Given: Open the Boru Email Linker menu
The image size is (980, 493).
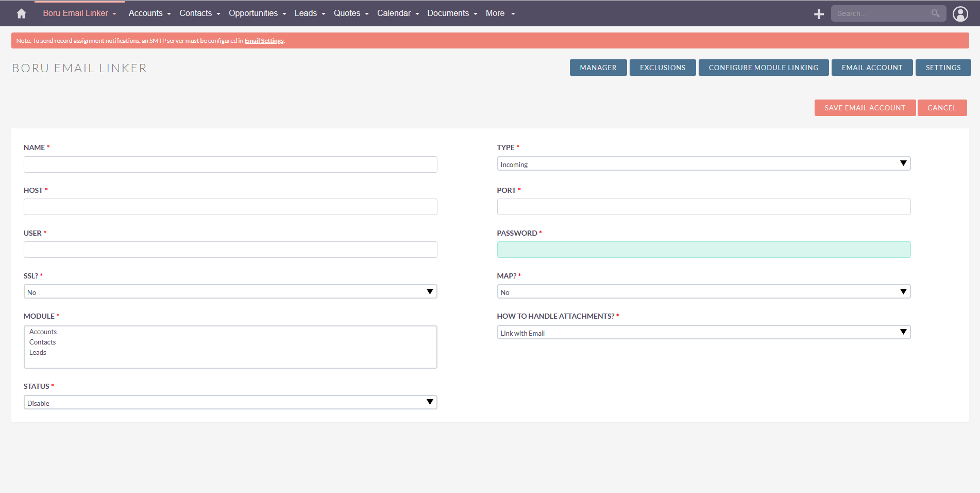Looking at the screenshot, I should (x=79, y=13).
